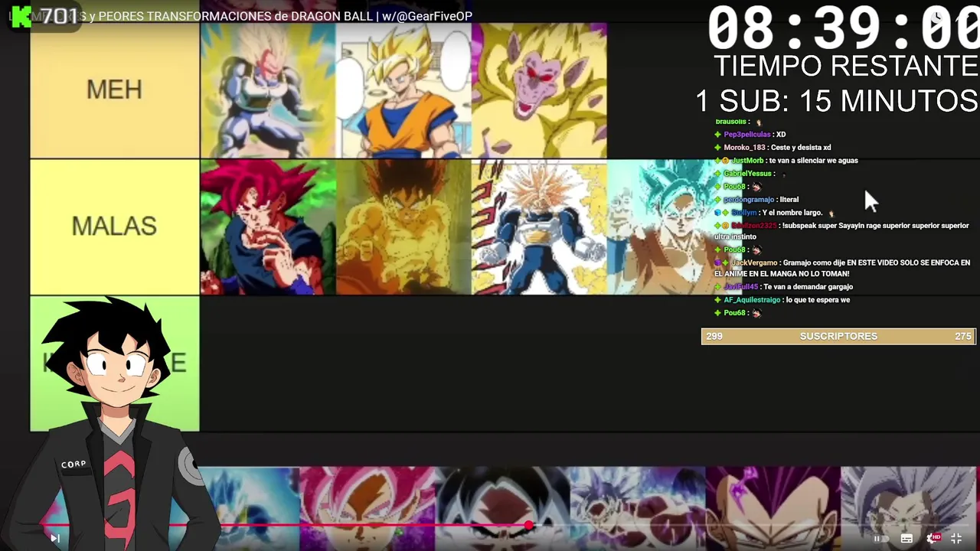The image size is (980, 551).
Task: Click the Watch Later clock icon
Action: click(937, 17)
